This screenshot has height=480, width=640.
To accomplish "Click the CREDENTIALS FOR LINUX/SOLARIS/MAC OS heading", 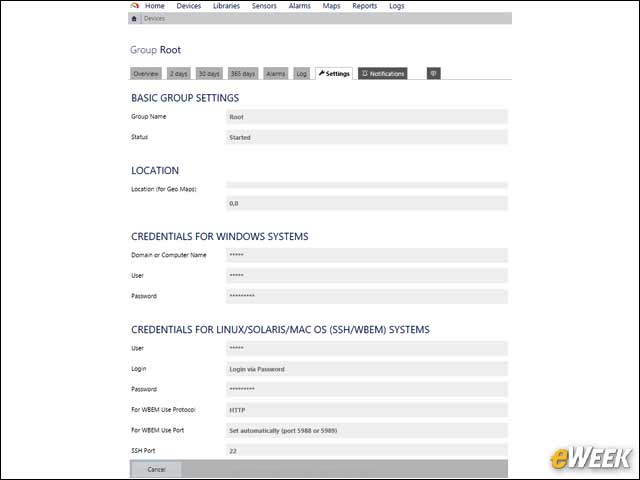I will click(280, 329).
